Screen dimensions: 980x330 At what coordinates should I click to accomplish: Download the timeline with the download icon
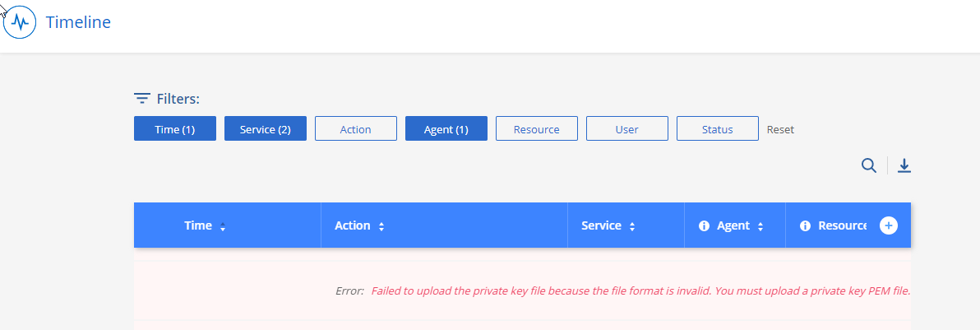(x=904, y=165)
